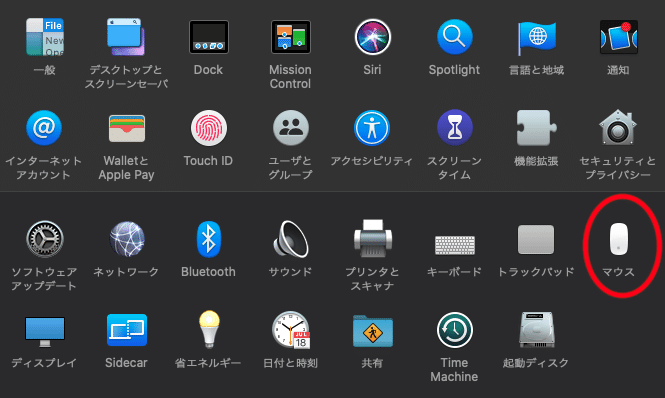The image size is (665, 398).
Task: Open Walletと Apple Pay preferences
Action: [126, 128]
